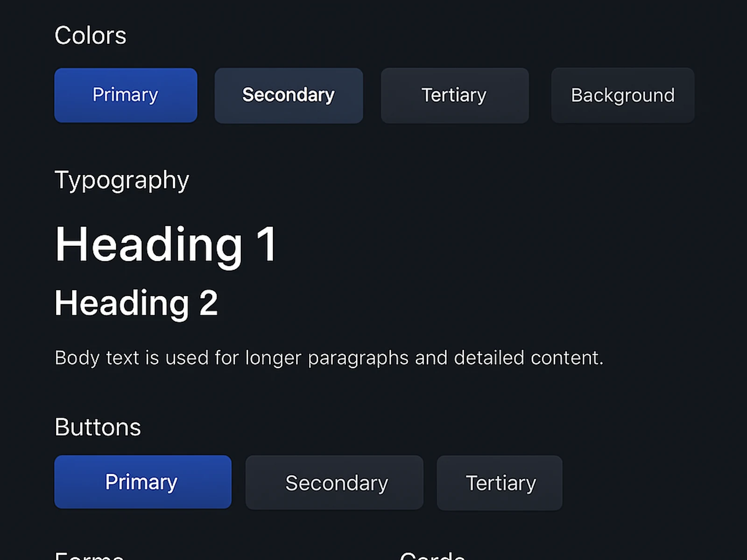This screenshot has width=747, height=560.
Task: Choose the Tertiary color swatch
Action: pyautogui.click(x=454, y=95)
